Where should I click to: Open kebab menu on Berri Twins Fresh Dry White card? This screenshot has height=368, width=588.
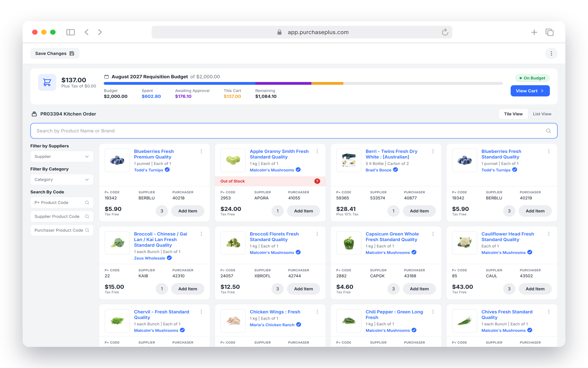click(x=433, y=151)
